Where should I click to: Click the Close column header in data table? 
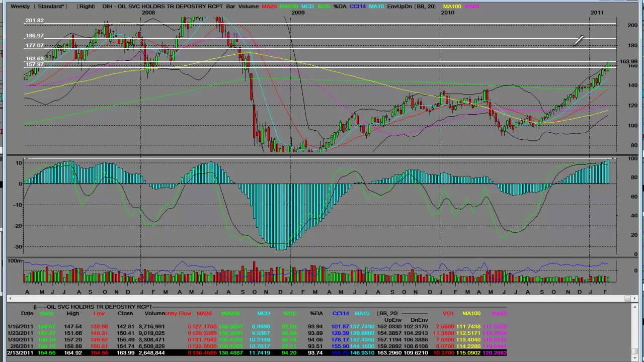[125, 313]
